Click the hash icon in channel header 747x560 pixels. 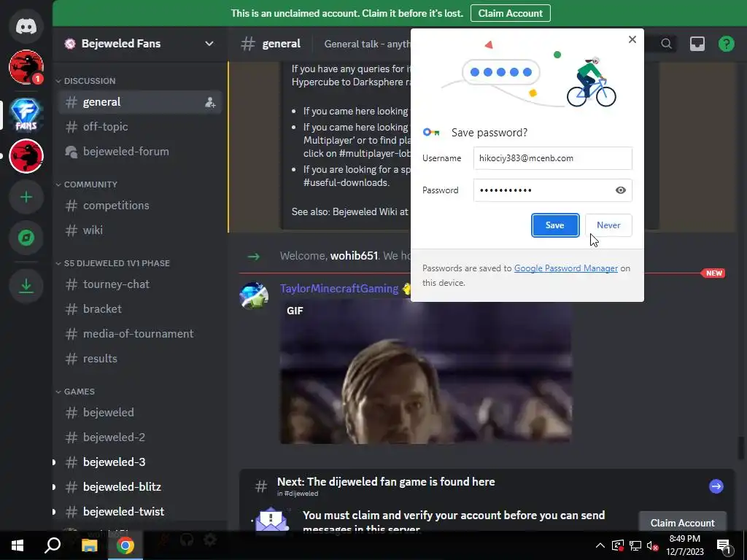[248, 44]
